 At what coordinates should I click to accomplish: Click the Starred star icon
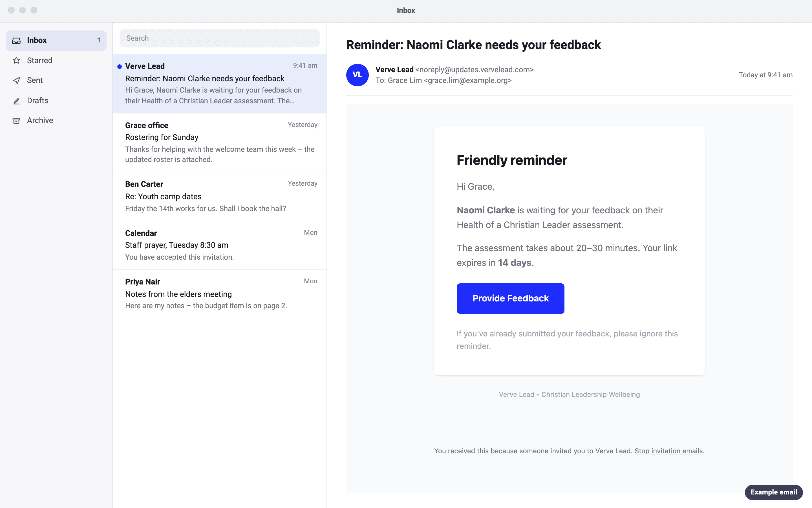[x=16, y=60]
